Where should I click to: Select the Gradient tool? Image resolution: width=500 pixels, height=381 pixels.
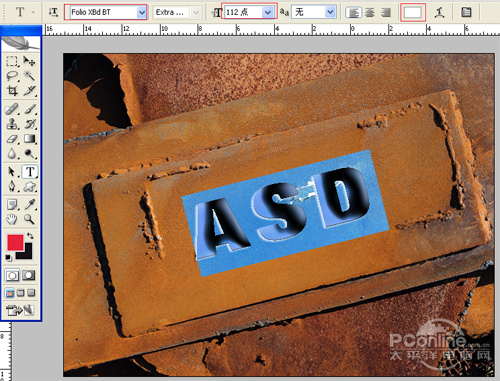pos(29,139)
